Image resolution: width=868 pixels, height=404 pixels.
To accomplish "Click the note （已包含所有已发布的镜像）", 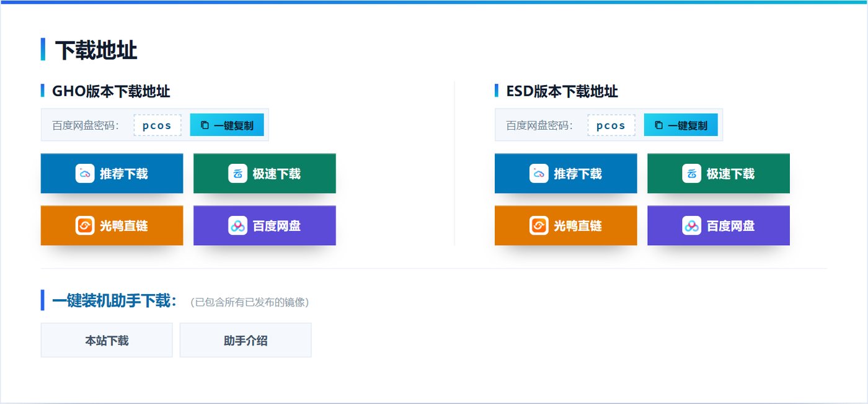I will tap(250, 302).
